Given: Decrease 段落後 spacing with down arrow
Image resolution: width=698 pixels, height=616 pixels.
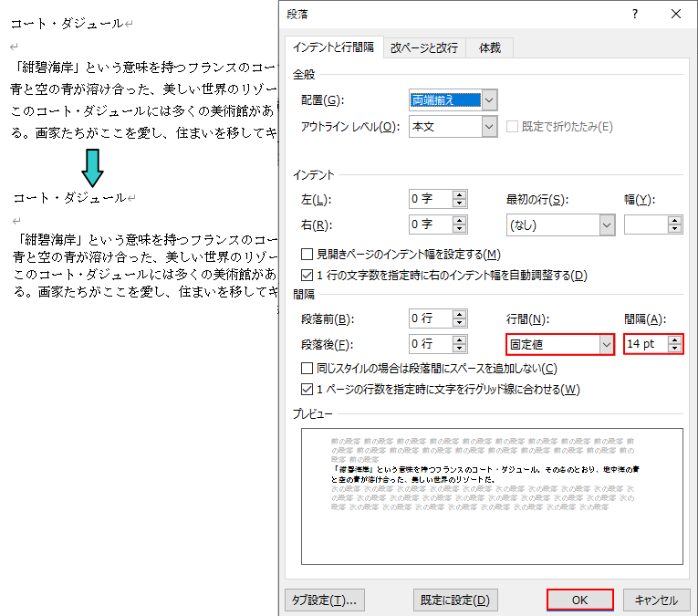Looking at the screenshot, I should (459, 349).
